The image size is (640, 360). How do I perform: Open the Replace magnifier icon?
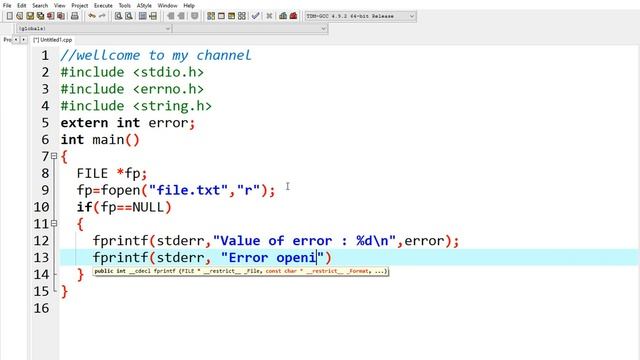click(129, 16)
